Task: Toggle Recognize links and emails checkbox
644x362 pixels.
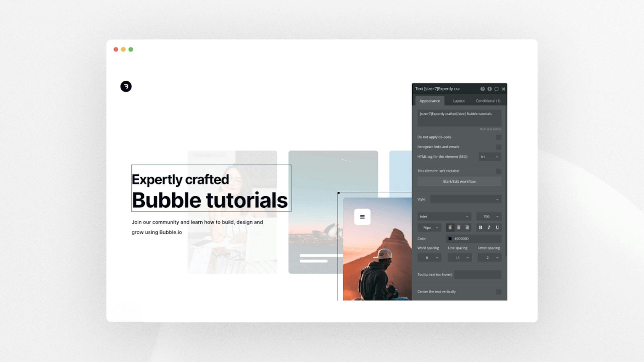Action: (498, 147)
